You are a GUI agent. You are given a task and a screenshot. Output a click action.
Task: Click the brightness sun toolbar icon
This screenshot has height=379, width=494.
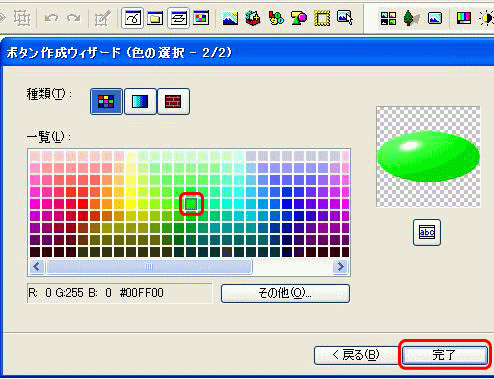click(486, 18)
